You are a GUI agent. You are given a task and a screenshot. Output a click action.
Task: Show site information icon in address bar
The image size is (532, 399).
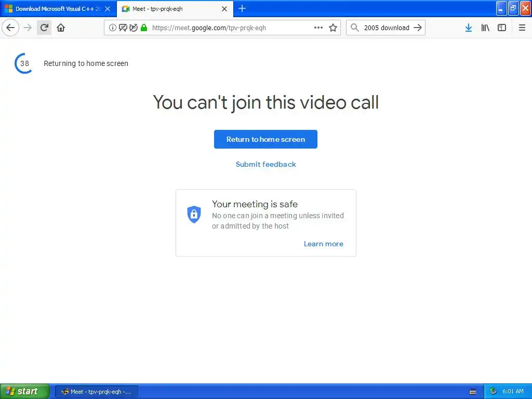pyautogui.click(x=113, y=28)
